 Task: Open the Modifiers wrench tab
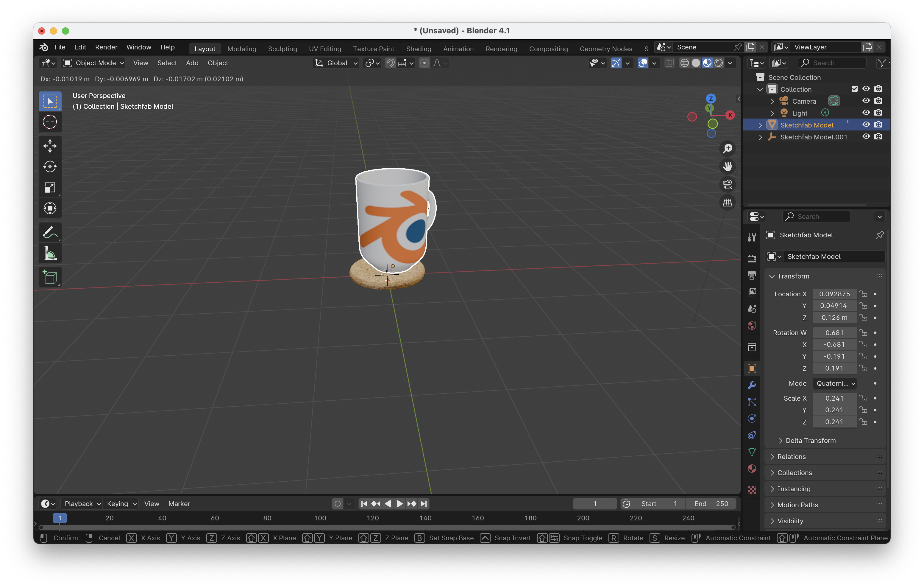(752, 385)
